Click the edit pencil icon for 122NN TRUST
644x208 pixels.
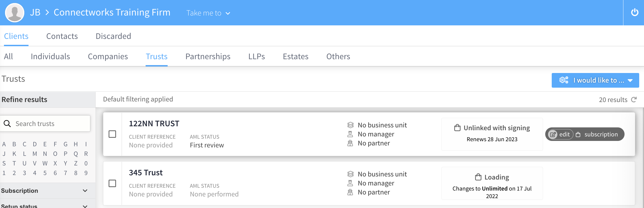[x=553, y=134]
